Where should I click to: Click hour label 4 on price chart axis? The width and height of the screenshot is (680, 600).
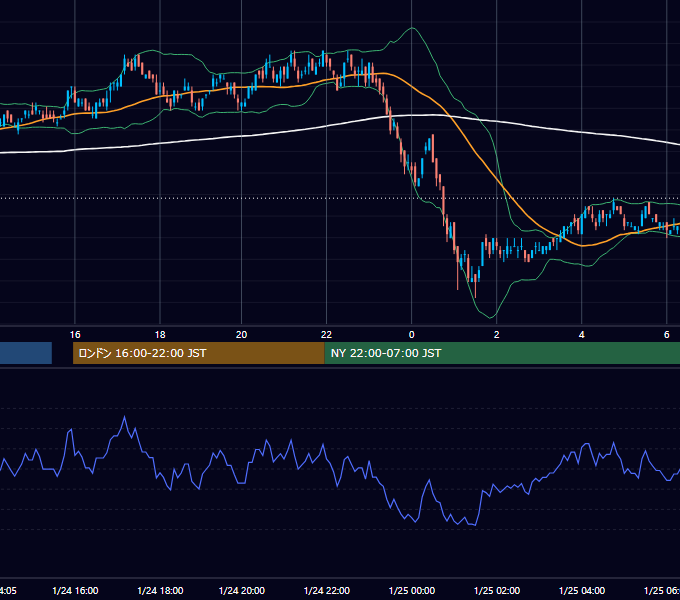tap(582, 334)
